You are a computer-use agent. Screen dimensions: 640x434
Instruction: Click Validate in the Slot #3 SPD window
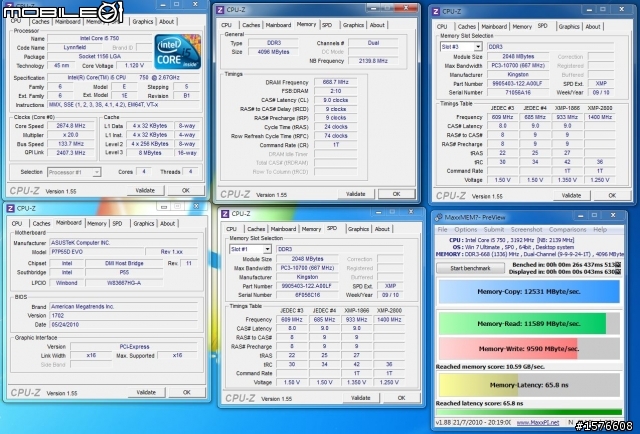point(571,196)
